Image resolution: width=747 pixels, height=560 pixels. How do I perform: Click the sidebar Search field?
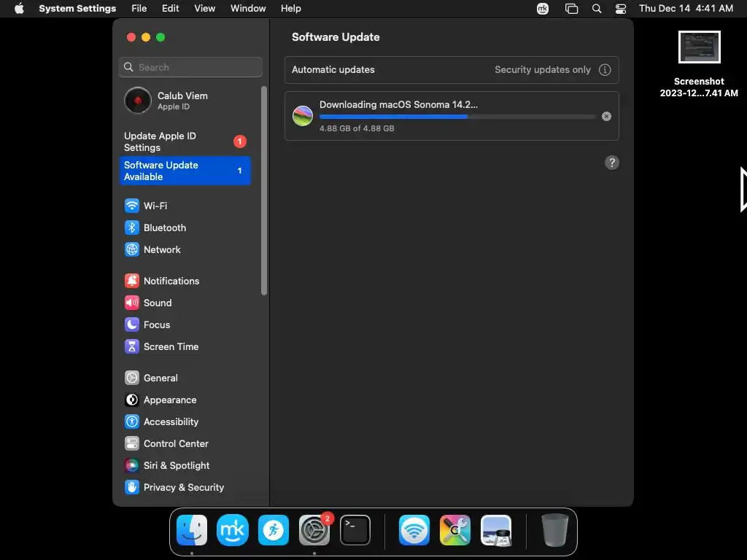tap(190, 67)
